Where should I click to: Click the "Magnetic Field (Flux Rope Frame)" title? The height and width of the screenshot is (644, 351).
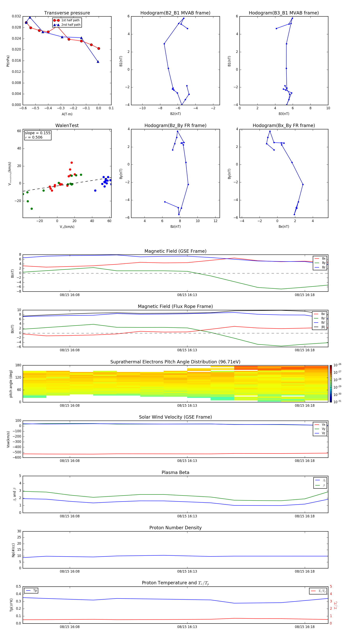tap(175, 307)
